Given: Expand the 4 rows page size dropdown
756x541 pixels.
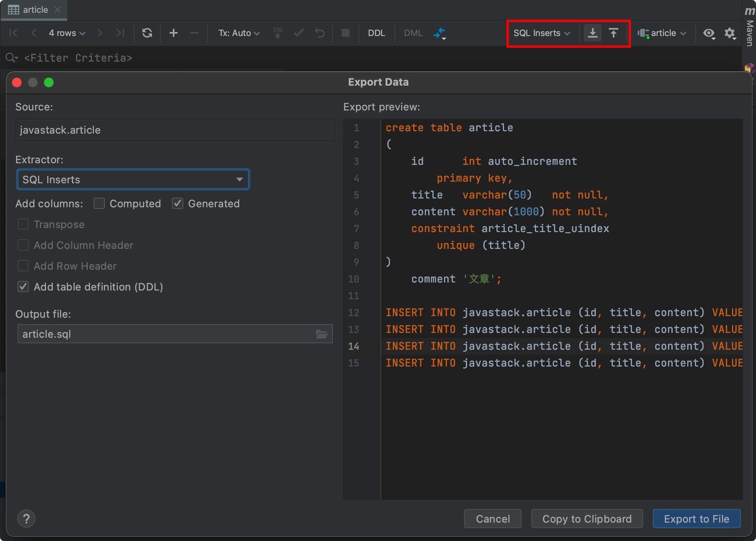Looking at the screenshot, I should [x=67, y=33].
